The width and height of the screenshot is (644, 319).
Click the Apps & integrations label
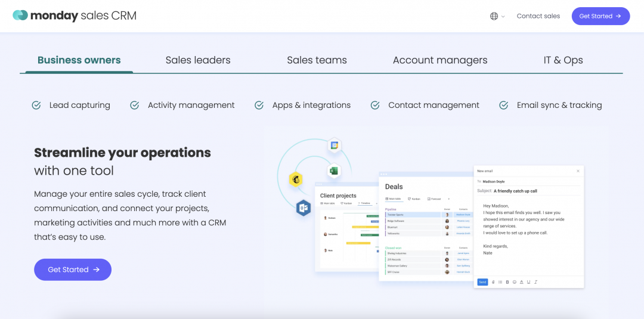[x=311, y=105]
